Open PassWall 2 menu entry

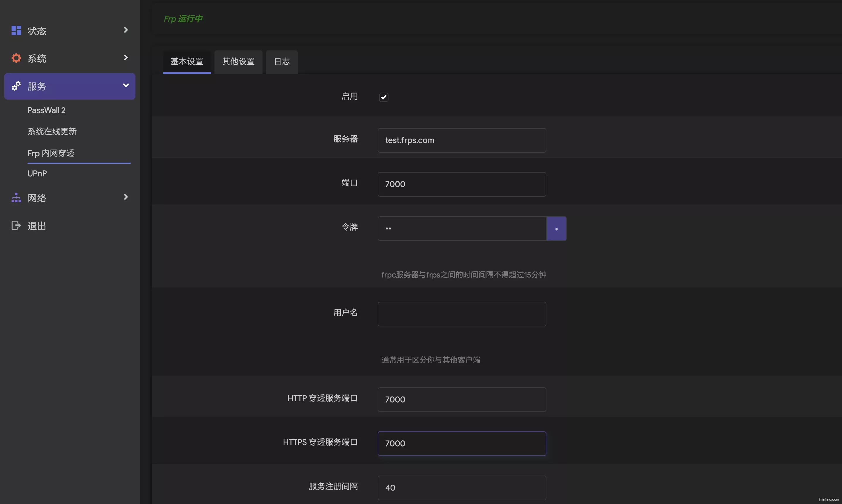[x=47, y=110]
